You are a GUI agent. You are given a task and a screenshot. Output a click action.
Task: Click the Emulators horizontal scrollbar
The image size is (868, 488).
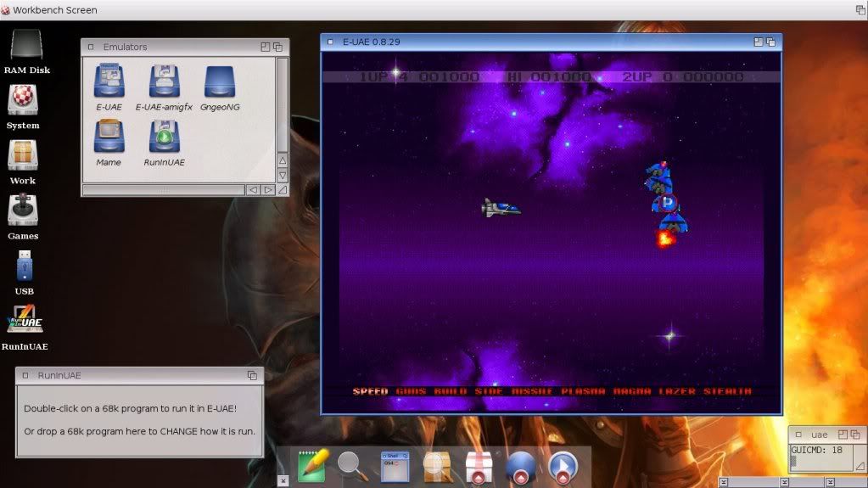tap(164, 190)
